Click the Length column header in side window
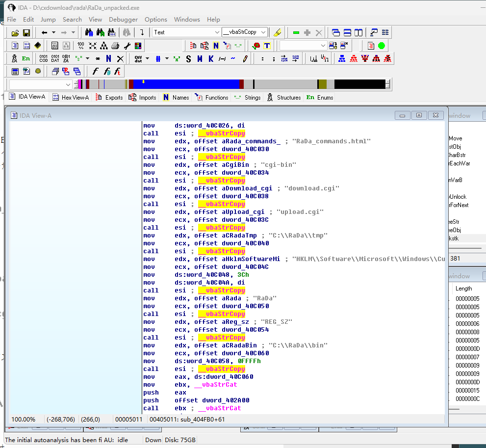 (x=463, y=289)
